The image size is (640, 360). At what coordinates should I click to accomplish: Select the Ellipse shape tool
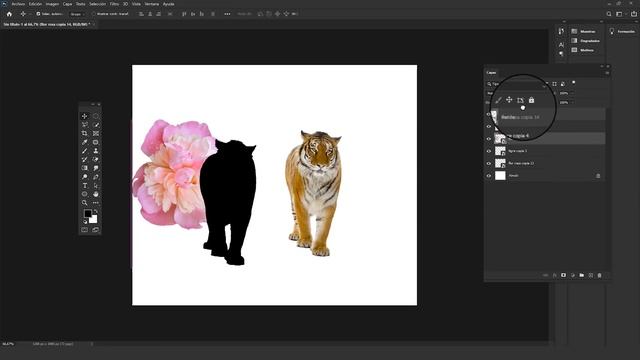pyautogui.click(x=84, y=194)
